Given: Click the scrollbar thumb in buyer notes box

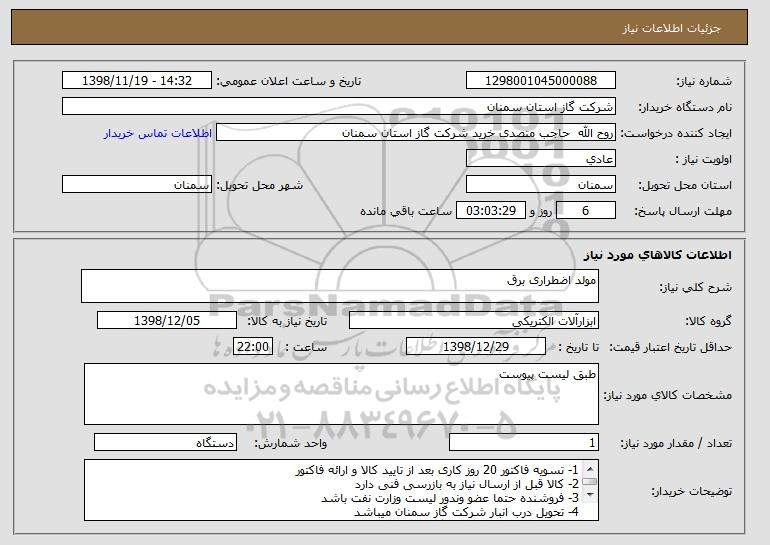Looking at the screenshot, I should [590, 482].
